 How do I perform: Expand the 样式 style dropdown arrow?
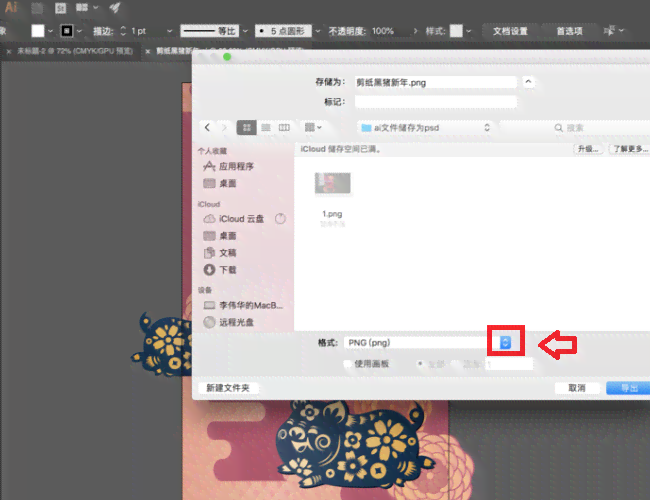coord(468,31)
